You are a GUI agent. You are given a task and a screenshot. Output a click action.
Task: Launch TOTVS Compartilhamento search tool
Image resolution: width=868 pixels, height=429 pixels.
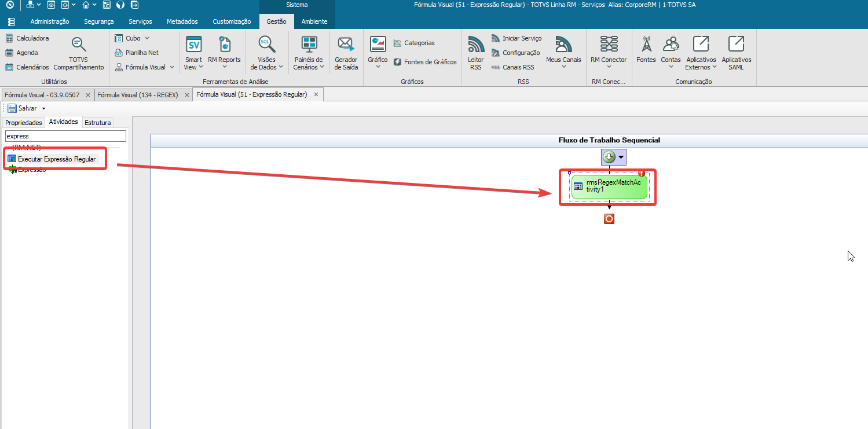click(79, 53)
